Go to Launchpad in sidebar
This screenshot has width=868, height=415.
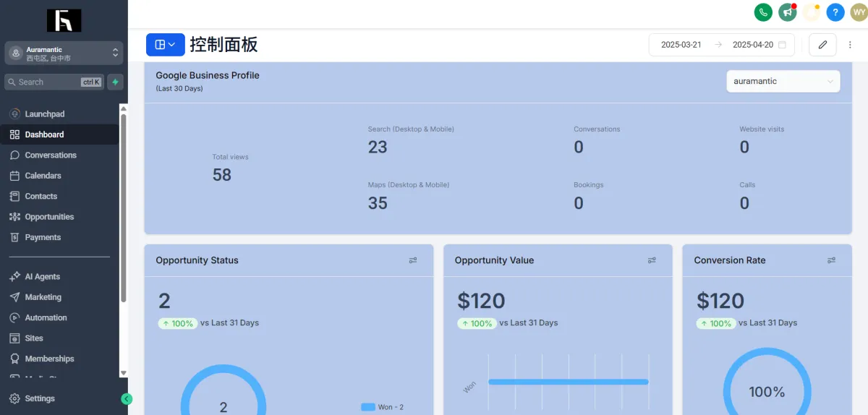pos(45,114)
